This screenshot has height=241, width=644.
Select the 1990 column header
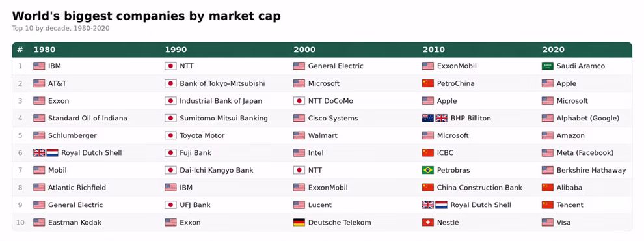click(176, 50)
